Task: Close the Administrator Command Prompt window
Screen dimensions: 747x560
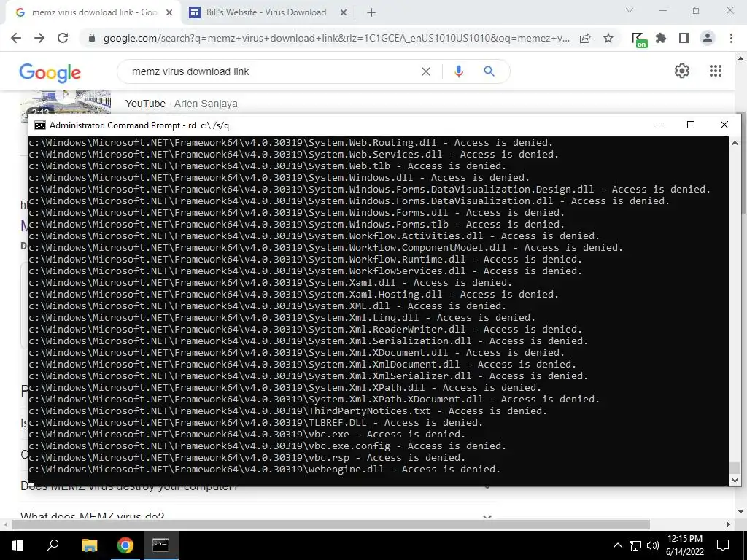Action: pyautogui.click(x=724, y=125)
